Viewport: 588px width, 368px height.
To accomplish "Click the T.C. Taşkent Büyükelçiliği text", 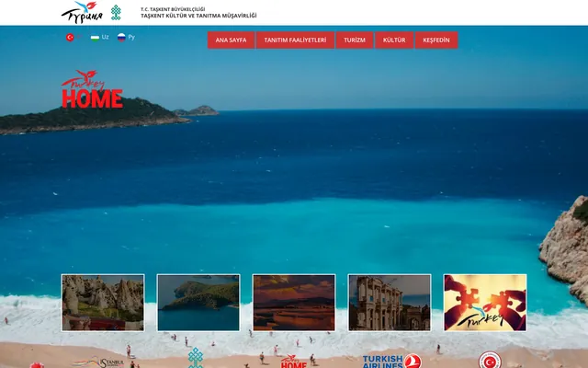I will tap(173, 9).
